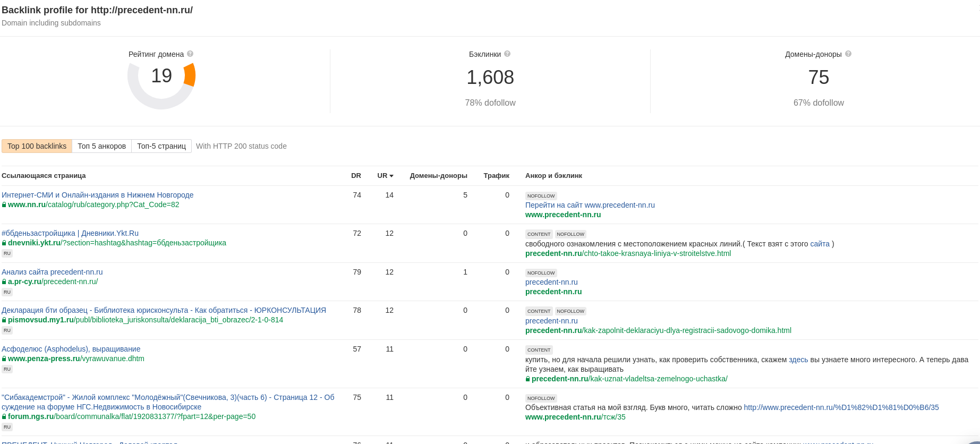Screen dimensions: 980x444
Task: Click help icon beside Домены-доноры heading
Action: (848, 54)
